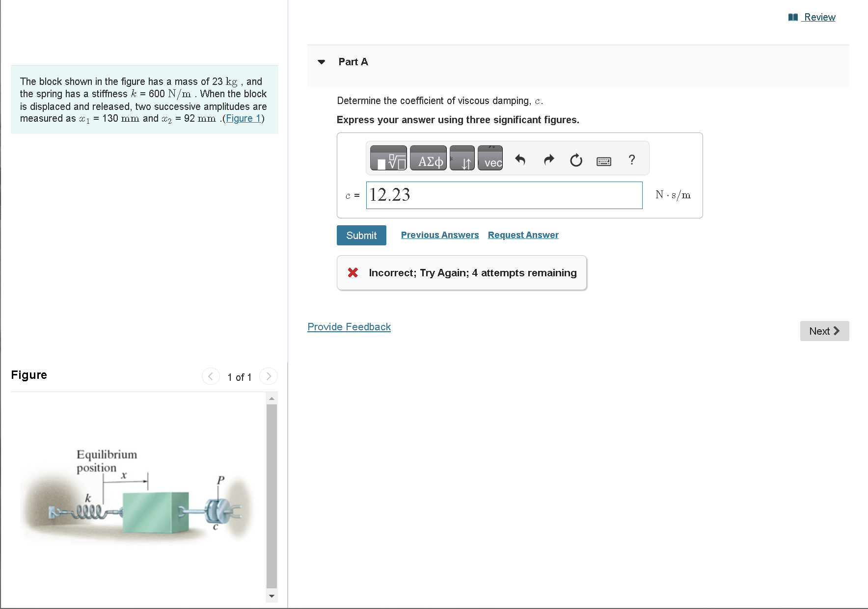Open Previous Answers link

point(440,235)
